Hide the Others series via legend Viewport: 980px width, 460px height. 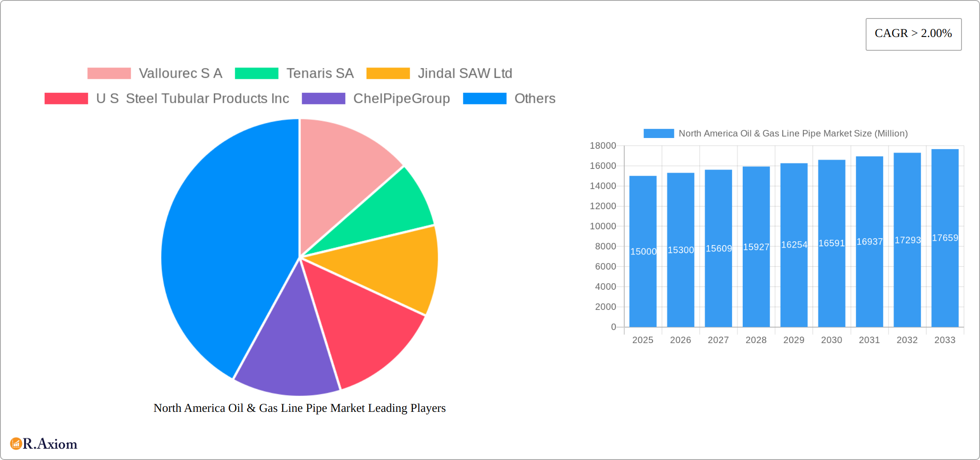[509, 98]
